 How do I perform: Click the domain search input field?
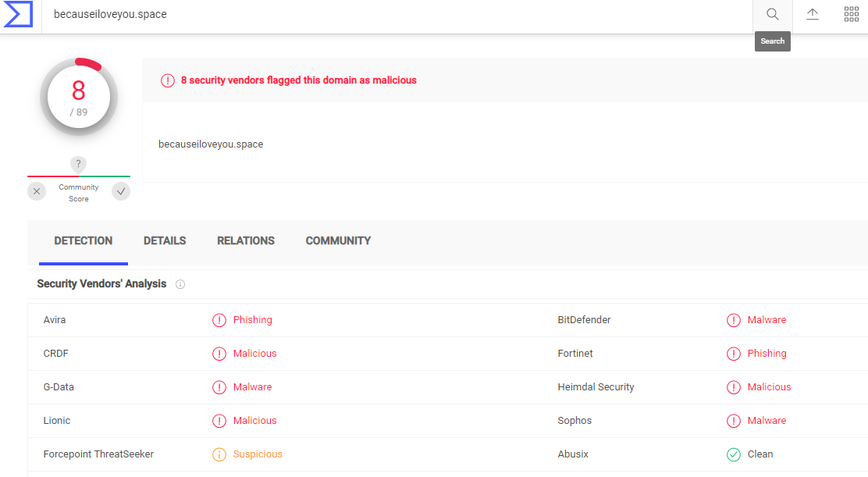[390, 15]
